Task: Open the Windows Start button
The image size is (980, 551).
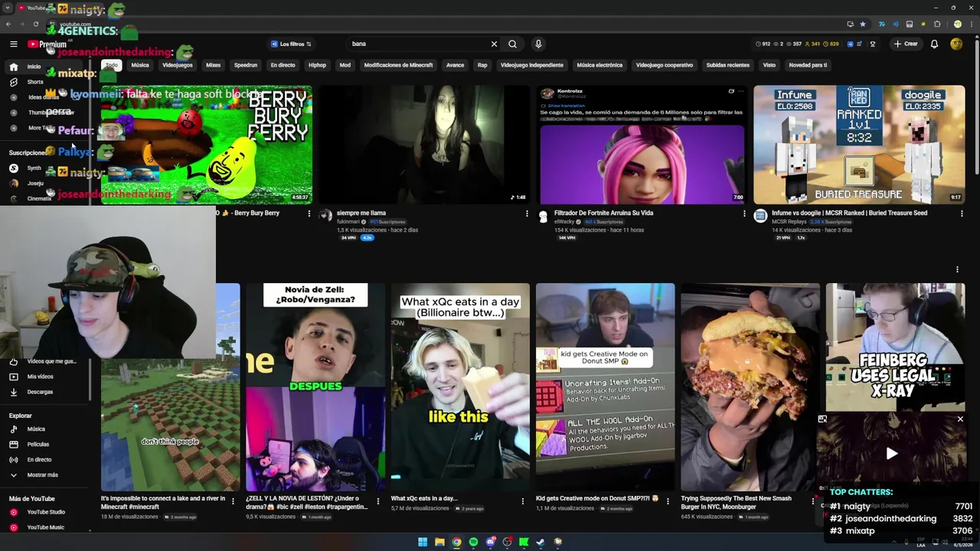Action: coord(423,542)
